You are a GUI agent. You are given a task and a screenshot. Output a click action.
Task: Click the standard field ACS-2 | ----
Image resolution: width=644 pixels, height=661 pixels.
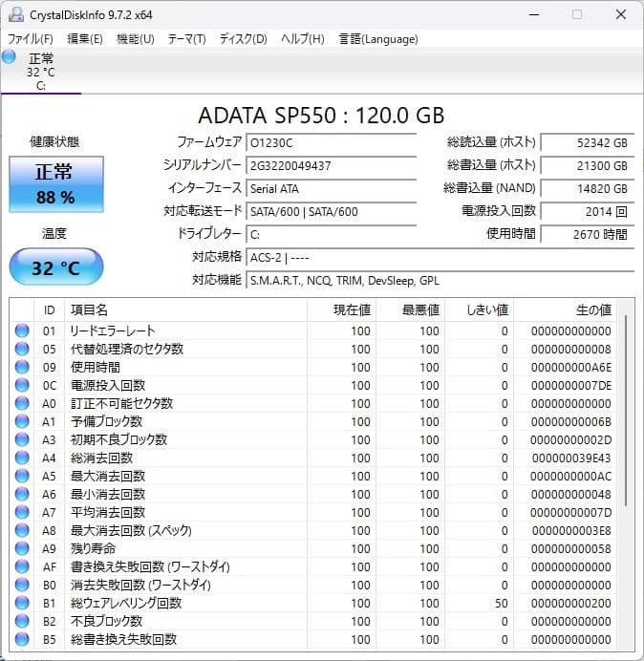440,257
